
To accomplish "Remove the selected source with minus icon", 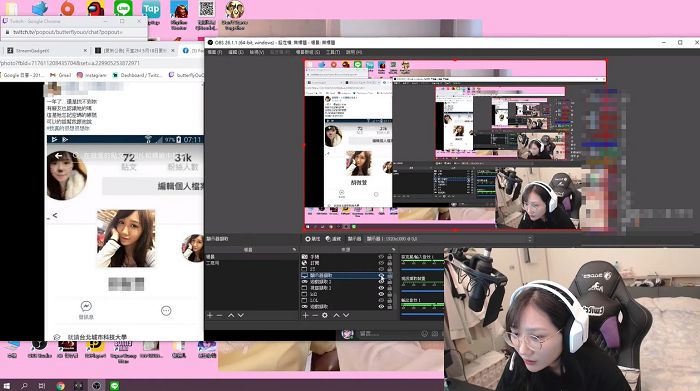I will coord(315,315).
